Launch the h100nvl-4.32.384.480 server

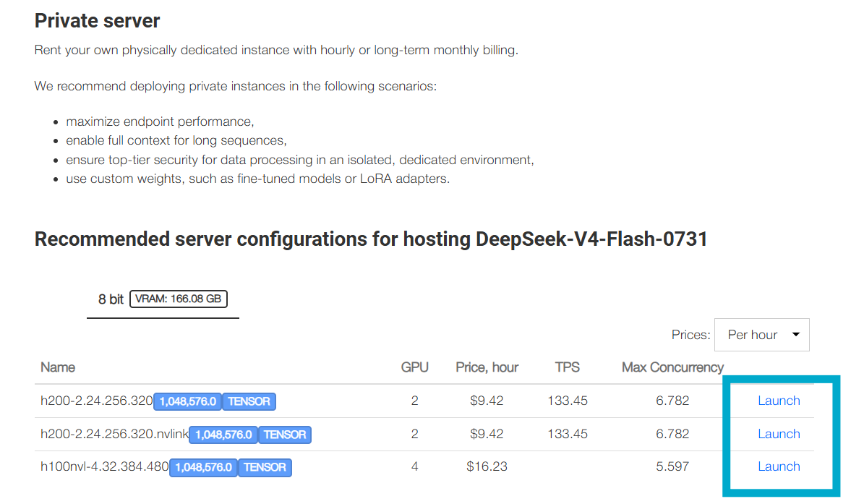[779, 466]
